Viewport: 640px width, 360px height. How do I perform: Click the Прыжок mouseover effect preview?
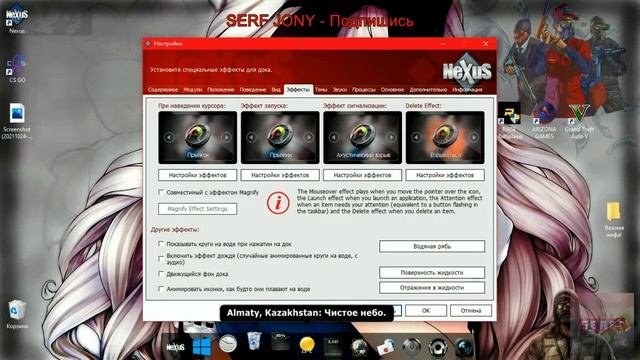198,138
